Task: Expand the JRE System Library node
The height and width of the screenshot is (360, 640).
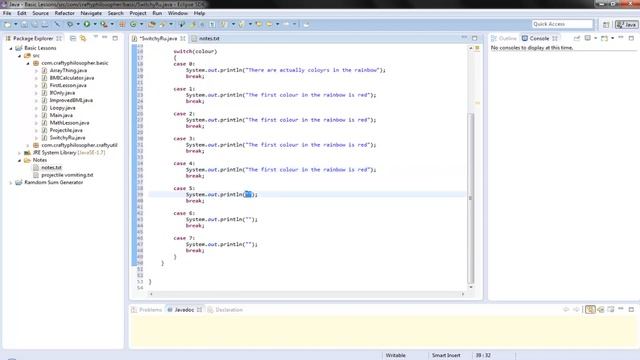Action: pyautogui.click(x=20, y=153)
